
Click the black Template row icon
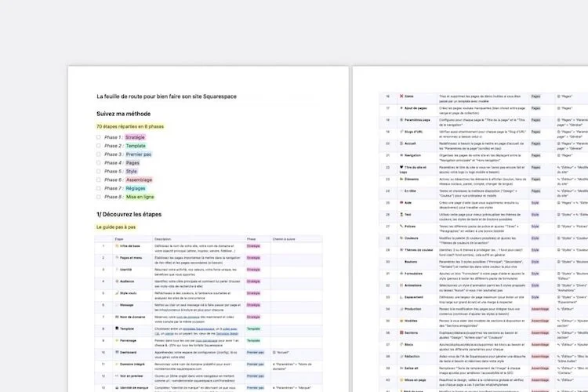click(x=117, y=328)
